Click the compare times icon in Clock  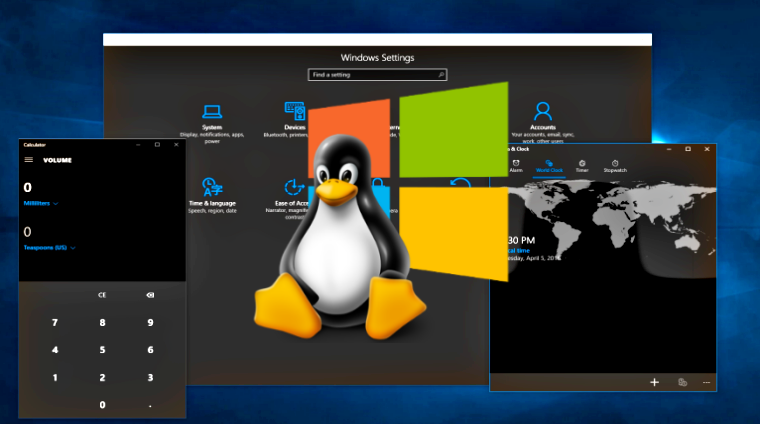pos(682,382)
